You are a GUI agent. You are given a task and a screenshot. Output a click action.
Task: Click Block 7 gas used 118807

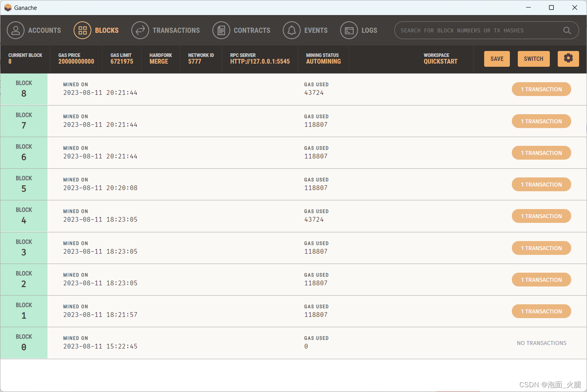pos(316,125)
